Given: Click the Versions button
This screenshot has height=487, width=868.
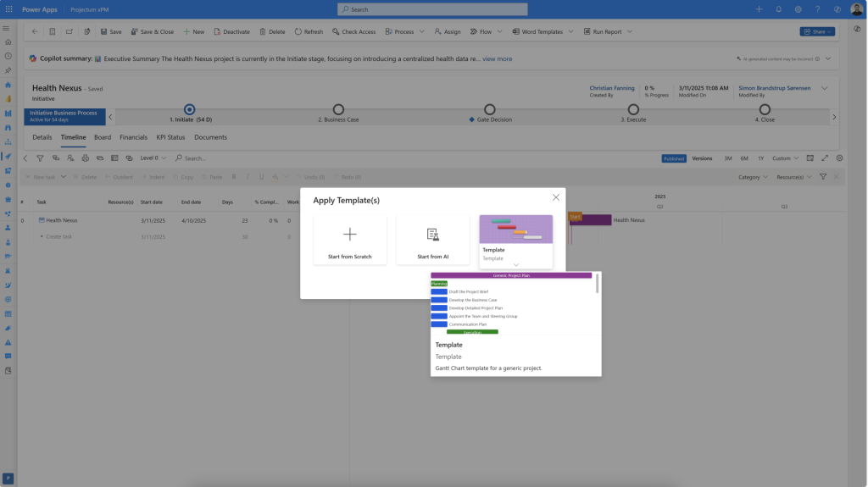Looking at the screenshot, I should pos(702,158).
